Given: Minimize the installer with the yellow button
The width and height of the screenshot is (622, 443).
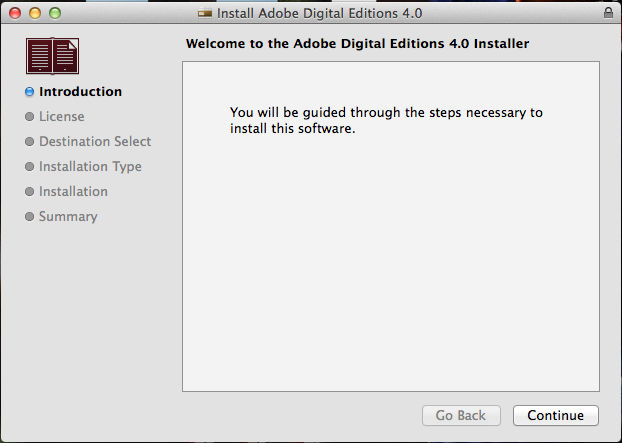Looking at the screenshot, I should 35,14.
